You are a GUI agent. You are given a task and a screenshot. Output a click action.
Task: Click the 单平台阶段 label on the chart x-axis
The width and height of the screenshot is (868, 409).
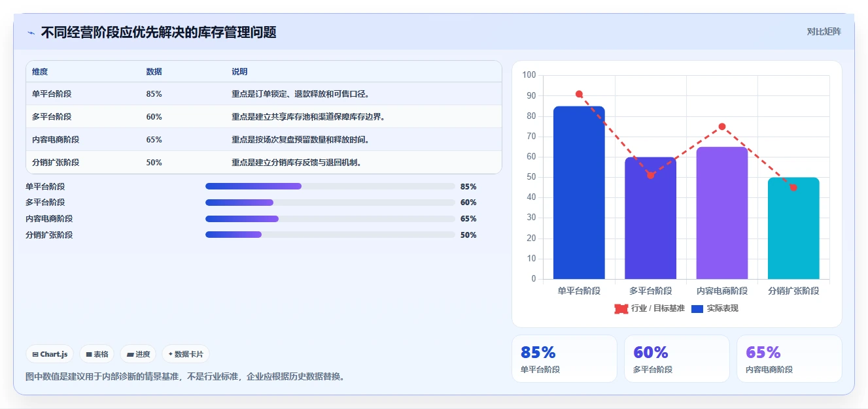(579, 291)
